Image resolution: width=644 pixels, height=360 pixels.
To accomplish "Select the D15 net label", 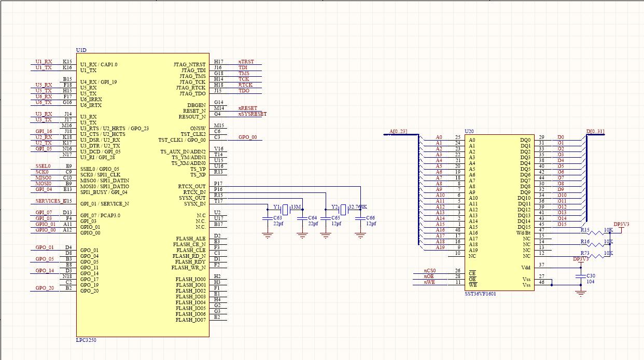I will coord(562,224).
